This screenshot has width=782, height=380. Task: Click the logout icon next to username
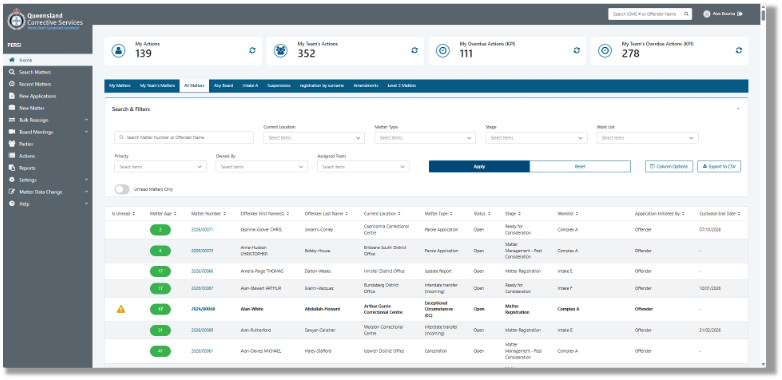pos(740,14)
